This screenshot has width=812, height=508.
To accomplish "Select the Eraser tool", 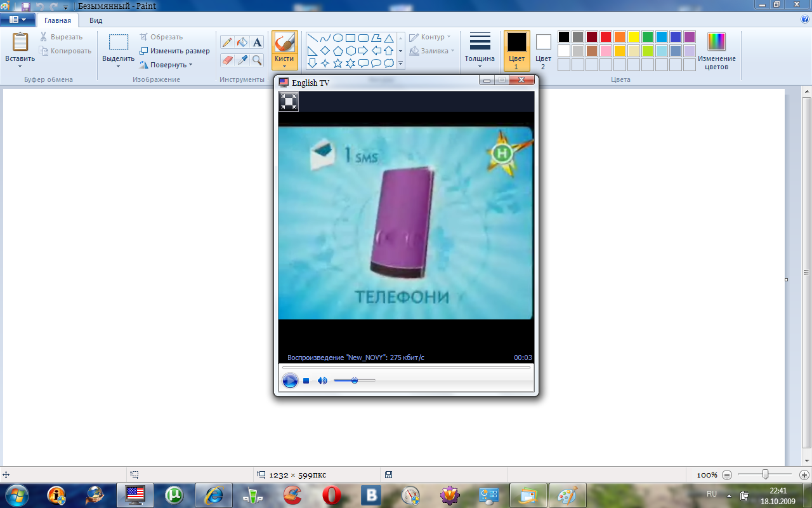I will tap(227, 60).
